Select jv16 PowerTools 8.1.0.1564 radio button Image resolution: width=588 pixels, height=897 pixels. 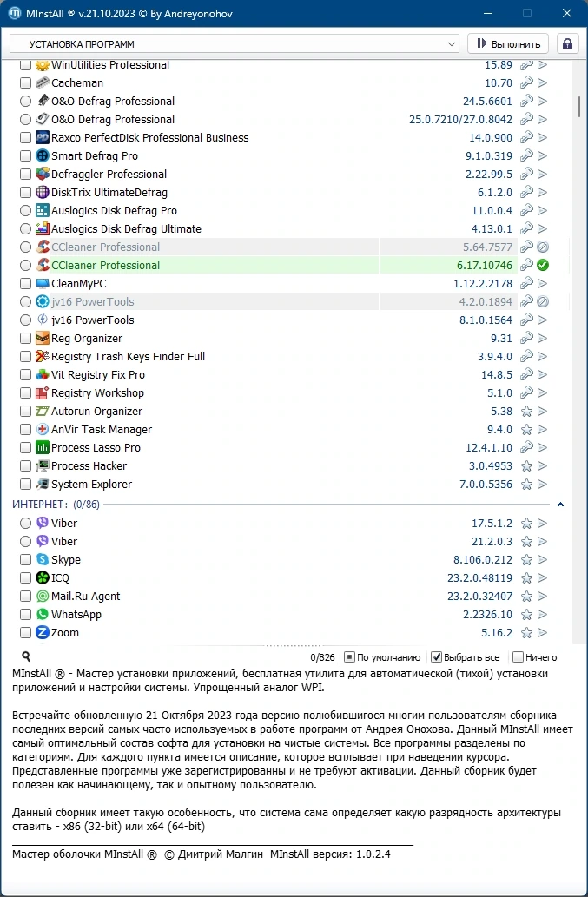25,320
